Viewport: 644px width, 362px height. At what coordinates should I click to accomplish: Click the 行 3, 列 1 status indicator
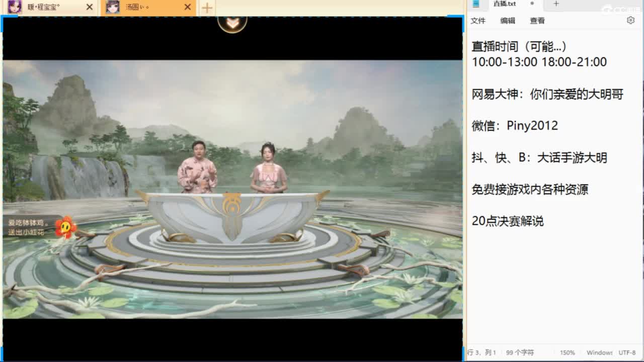click(x=481, y=352)
